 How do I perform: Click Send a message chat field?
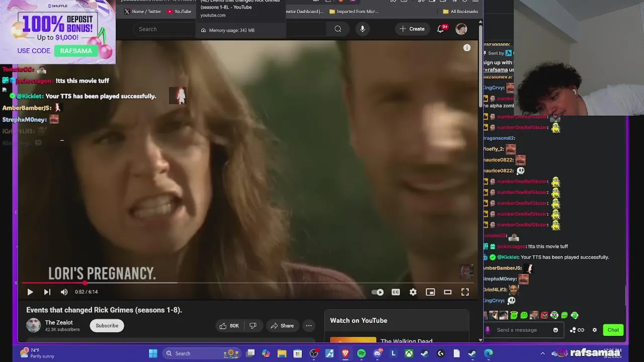click(521, 330)
